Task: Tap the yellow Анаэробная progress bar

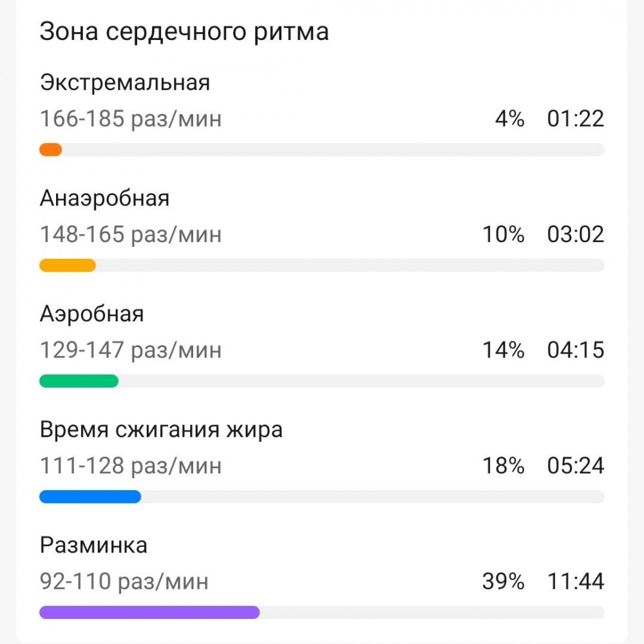Action: click(68, 265)
